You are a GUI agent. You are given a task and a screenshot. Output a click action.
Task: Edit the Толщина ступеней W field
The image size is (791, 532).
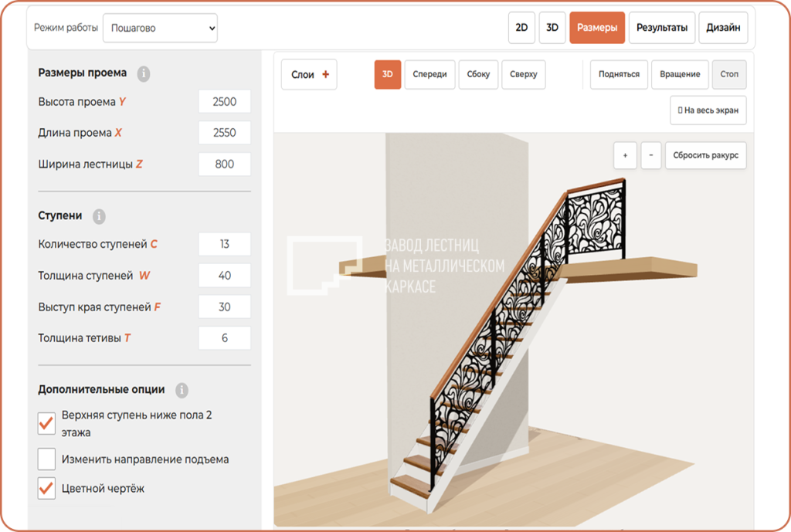pyautogui.click(x=225, y=276)
